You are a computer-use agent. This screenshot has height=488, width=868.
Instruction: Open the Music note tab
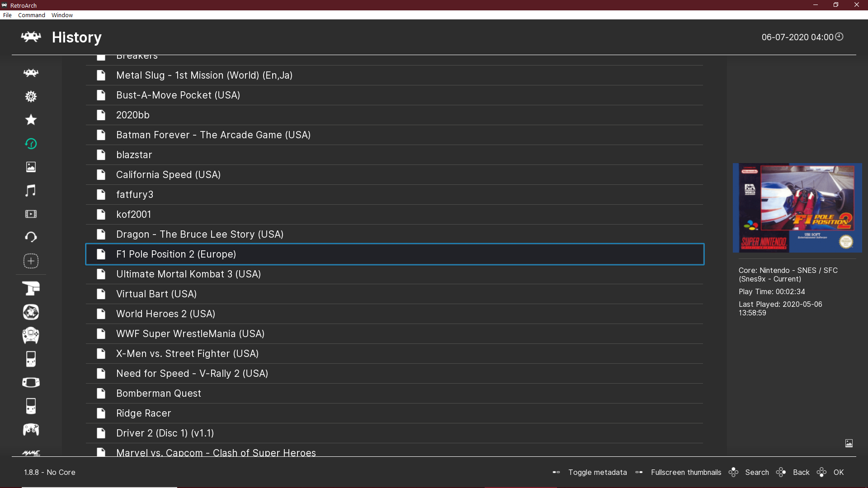pos(31,190)
